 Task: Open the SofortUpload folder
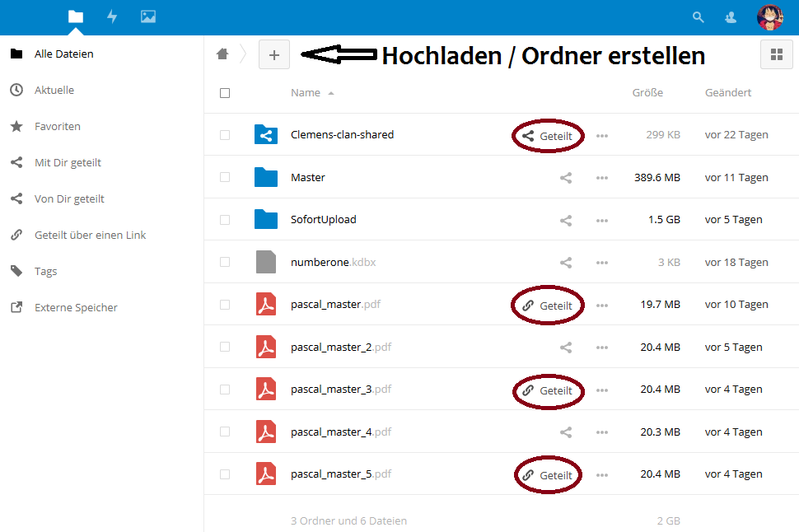click(323, 220)
